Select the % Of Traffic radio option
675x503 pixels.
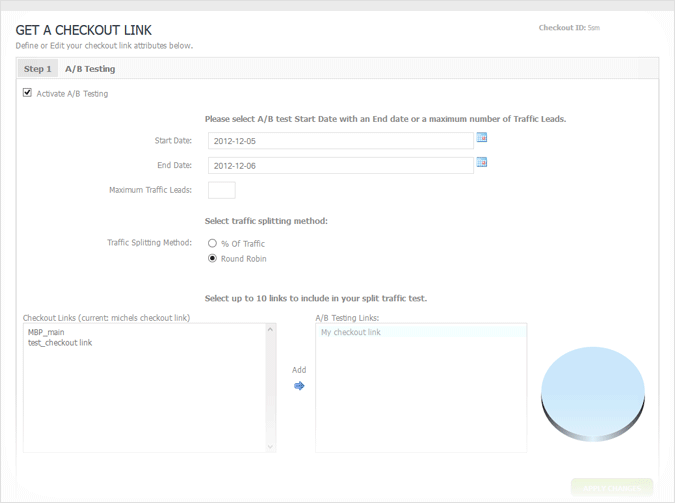[x=212, y=243]
